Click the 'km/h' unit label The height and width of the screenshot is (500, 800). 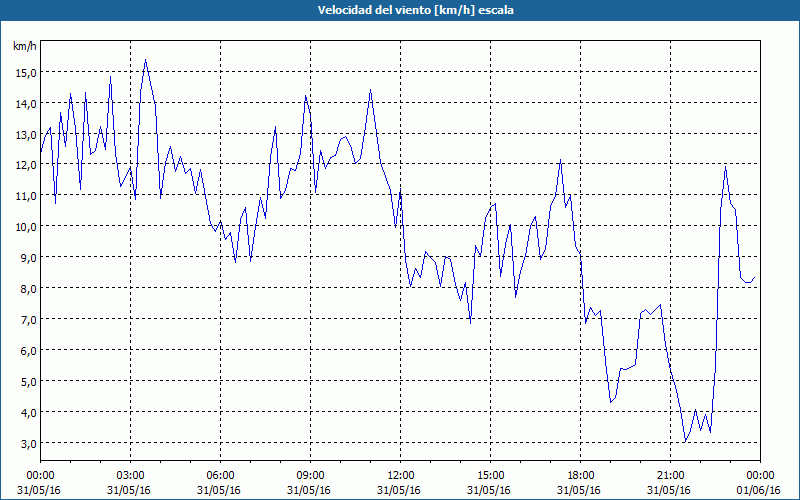click(x=25, y=46)
